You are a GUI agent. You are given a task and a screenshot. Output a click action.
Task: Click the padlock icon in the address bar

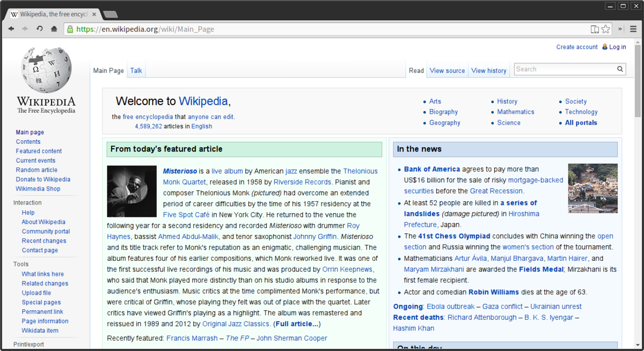70,29
